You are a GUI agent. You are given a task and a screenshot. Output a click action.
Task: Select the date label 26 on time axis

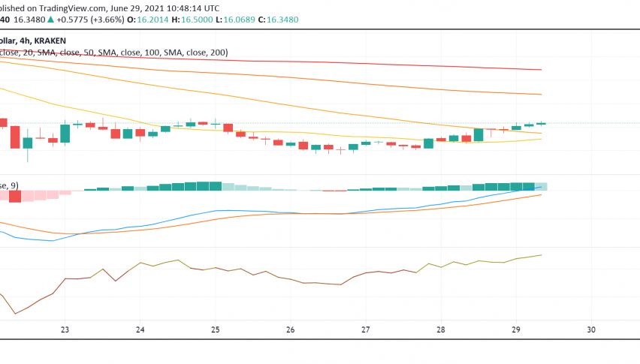pyautogui.click(x=291, y=329)
